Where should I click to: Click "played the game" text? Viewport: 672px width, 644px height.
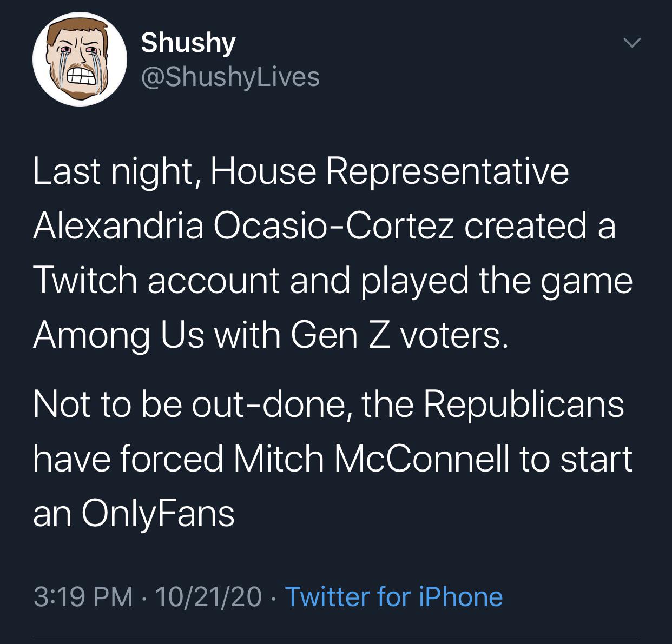point(497,281)
